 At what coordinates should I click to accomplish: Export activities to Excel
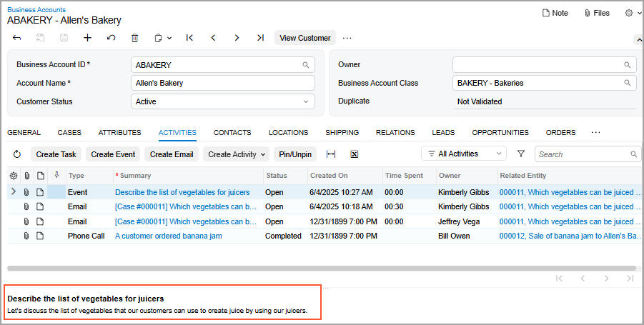click(x=354, y=154)
